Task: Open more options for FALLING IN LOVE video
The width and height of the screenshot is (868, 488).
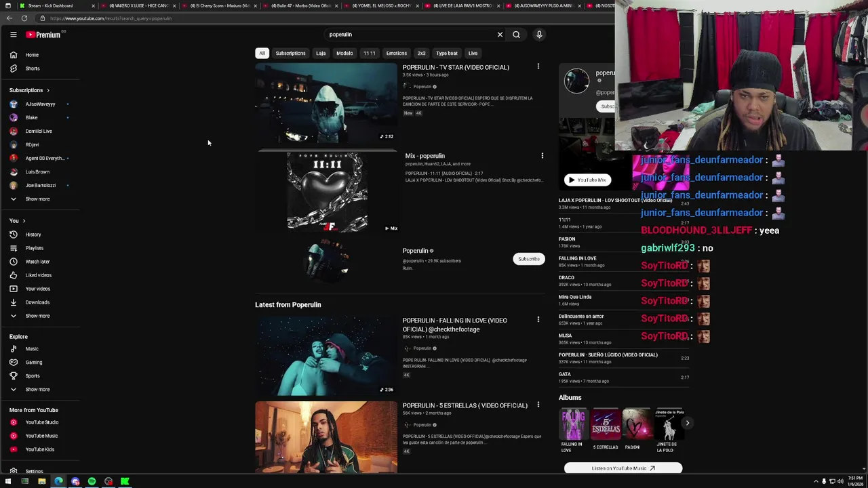Action: click(x=538, y=319)
